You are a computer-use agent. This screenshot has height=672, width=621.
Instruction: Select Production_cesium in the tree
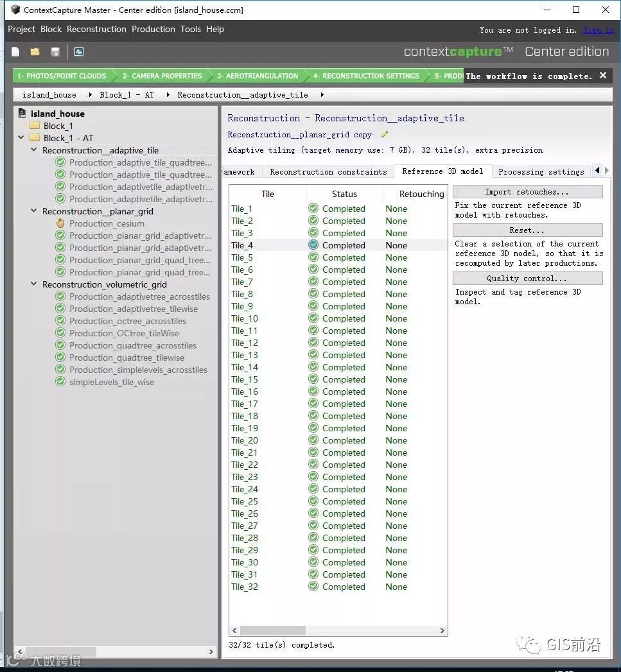[107, 223]
